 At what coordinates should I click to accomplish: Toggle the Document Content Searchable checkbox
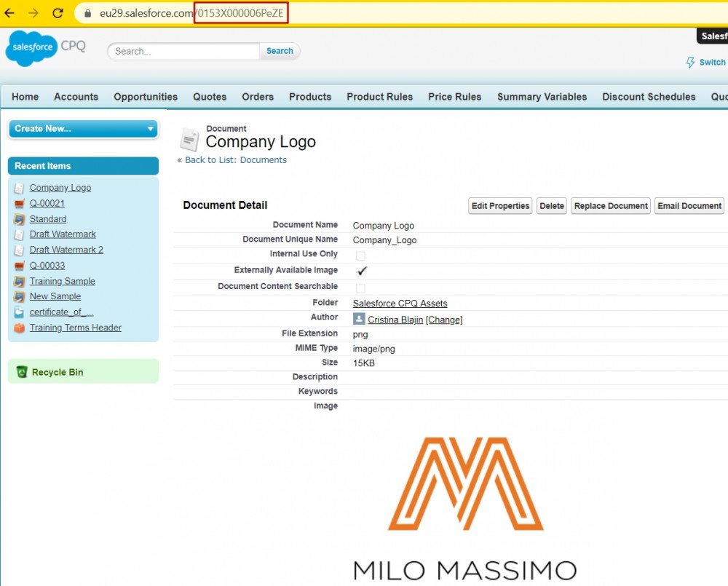coord(360,288)
